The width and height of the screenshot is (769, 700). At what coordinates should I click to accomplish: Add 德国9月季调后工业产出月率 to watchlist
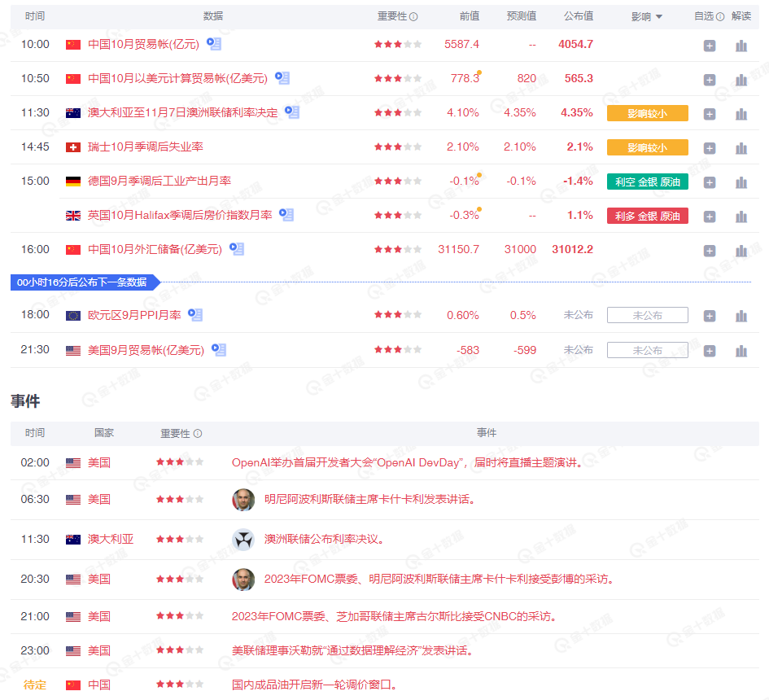709,182
